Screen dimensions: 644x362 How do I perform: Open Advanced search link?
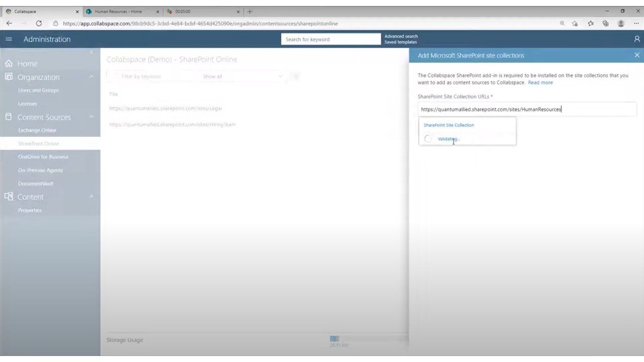tap(401, 36)
